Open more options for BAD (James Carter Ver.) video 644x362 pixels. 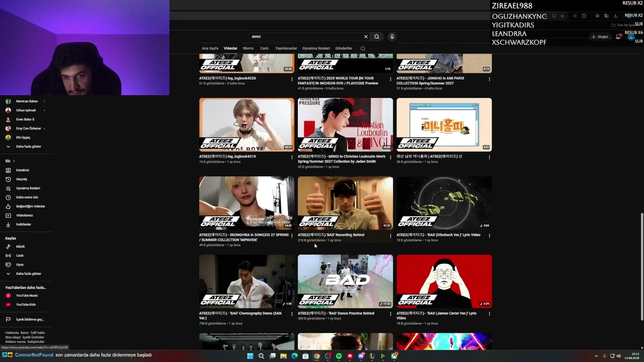pyautogui.click(x=489, y=314)
